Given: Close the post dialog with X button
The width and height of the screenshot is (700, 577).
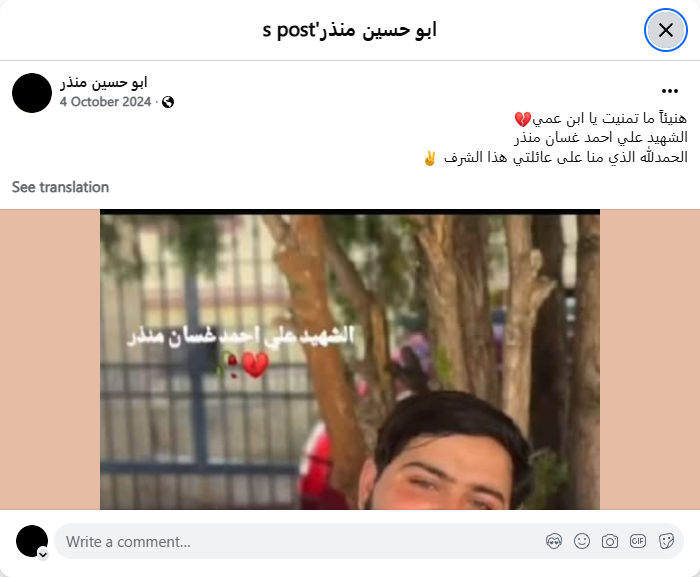Looking at the screenshot, I should point(666,30).
